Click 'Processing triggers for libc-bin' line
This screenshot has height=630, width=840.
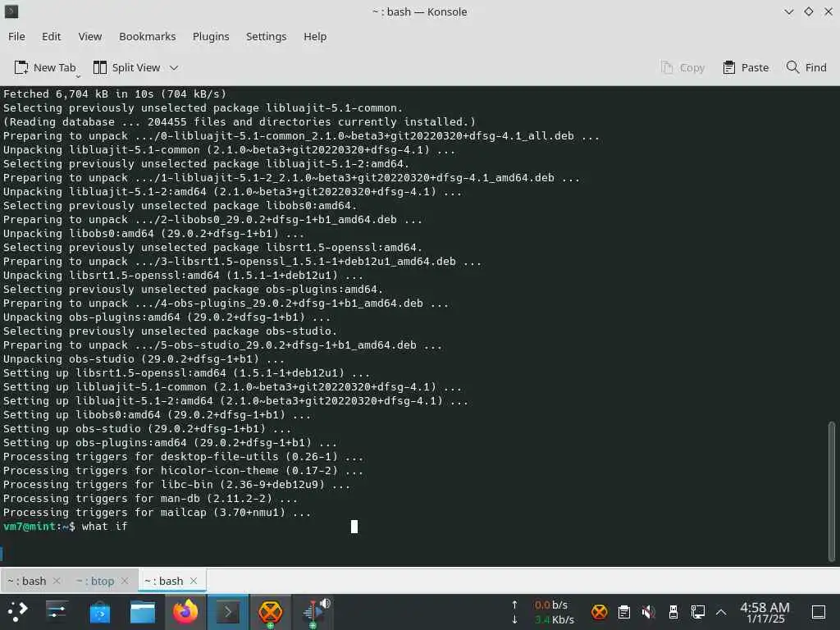176,484
